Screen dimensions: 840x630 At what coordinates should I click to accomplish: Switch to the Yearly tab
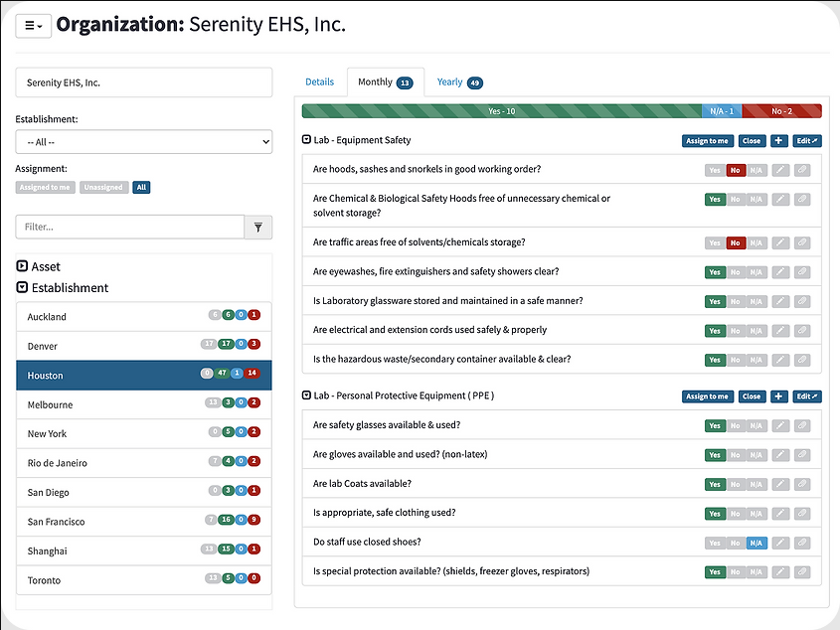point(459,81)
